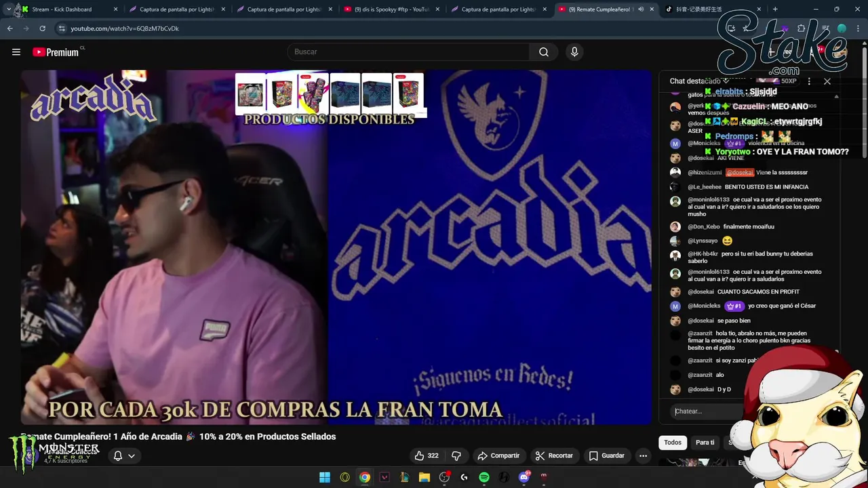
Task: Click @HK-hb4kr chat username
Action: [x=703, y=254]
